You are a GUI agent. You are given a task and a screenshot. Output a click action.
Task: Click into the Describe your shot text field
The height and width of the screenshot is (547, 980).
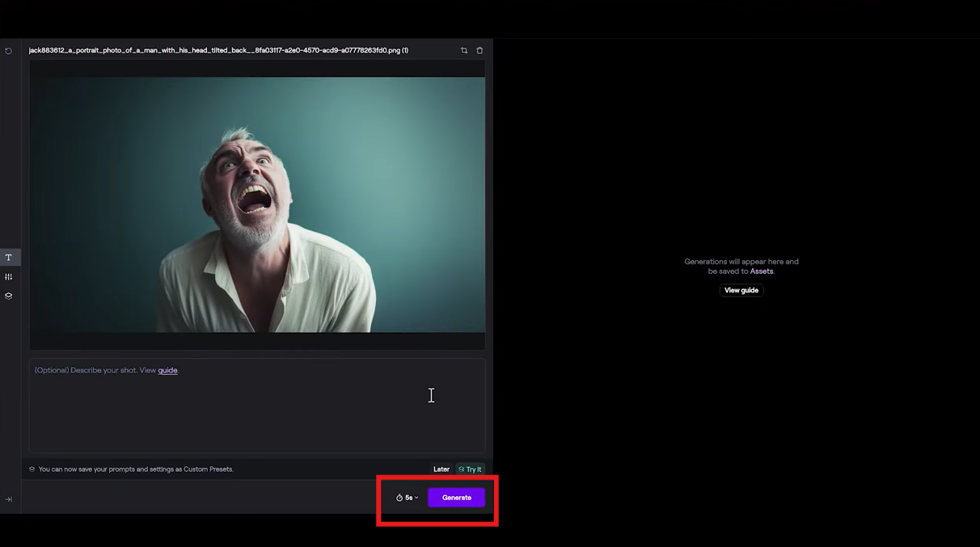tap(257, 406)
